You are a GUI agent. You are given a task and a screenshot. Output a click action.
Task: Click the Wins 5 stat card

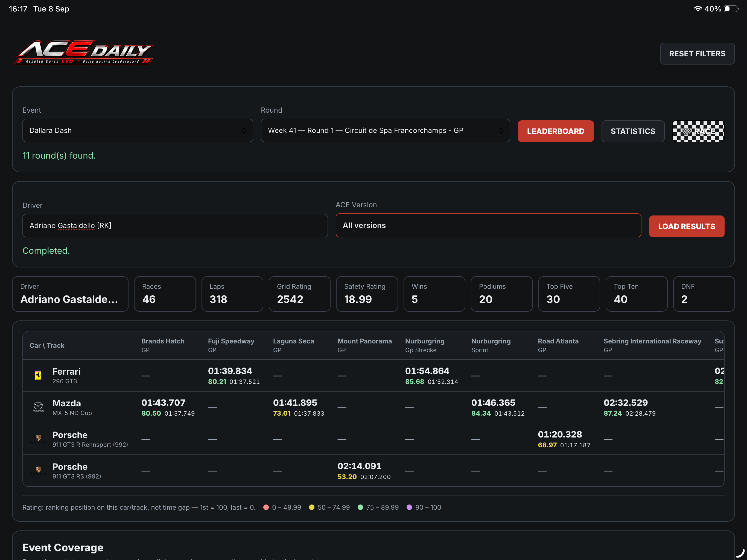tap(434, 294)
